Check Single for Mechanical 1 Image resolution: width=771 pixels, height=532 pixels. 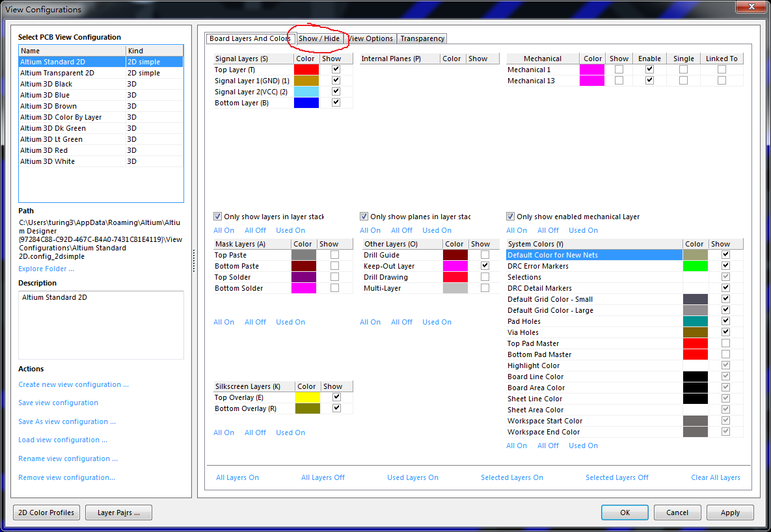coord(683,70)
